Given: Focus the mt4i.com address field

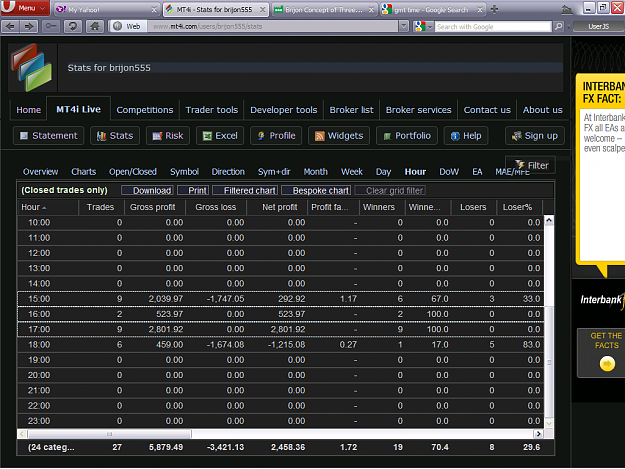Looking at the screenshot, I should coord(273,26).
